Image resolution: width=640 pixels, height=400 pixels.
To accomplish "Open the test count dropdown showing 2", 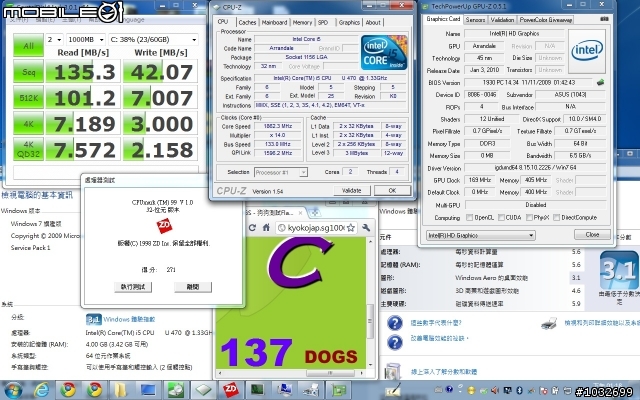I will 54,40.
